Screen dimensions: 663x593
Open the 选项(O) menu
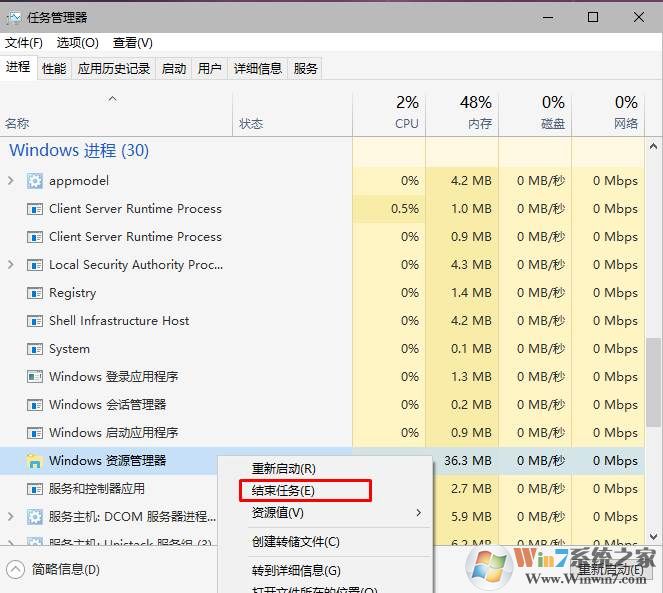pos(77,43)
